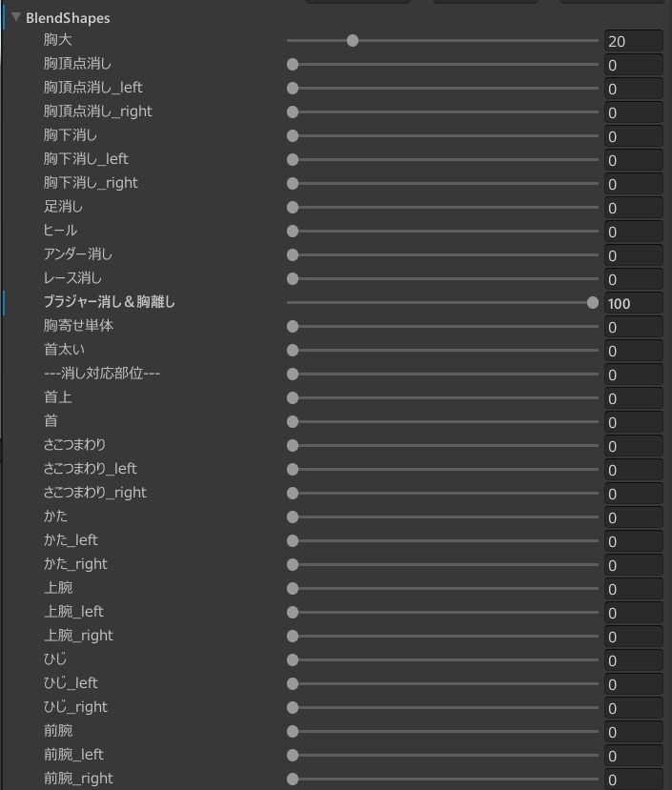Click the 上腕 slider handle
The image size is (672, 790).
[293, 589]
